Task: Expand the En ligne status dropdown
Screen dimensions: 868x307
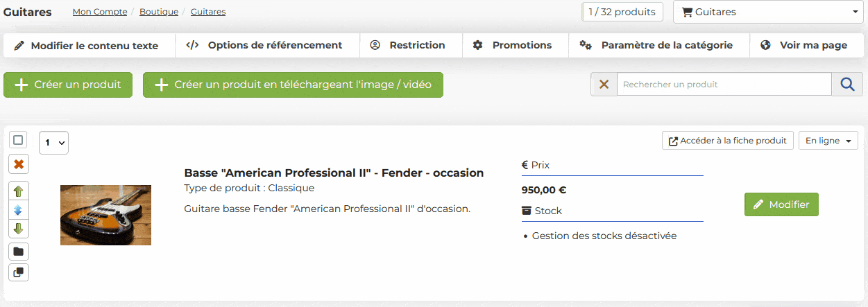Action: point(828,141)
